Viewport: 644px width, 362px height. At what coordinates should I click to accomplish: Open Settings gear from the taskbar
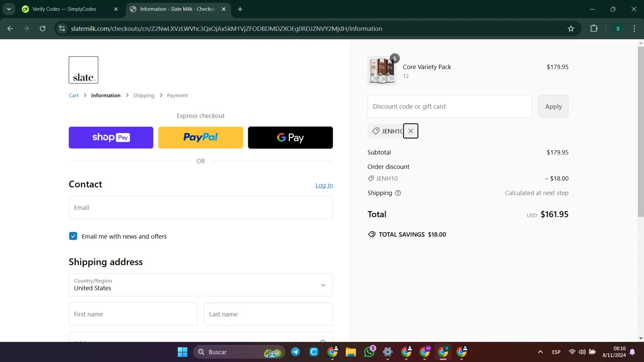[x=388, y=352]
